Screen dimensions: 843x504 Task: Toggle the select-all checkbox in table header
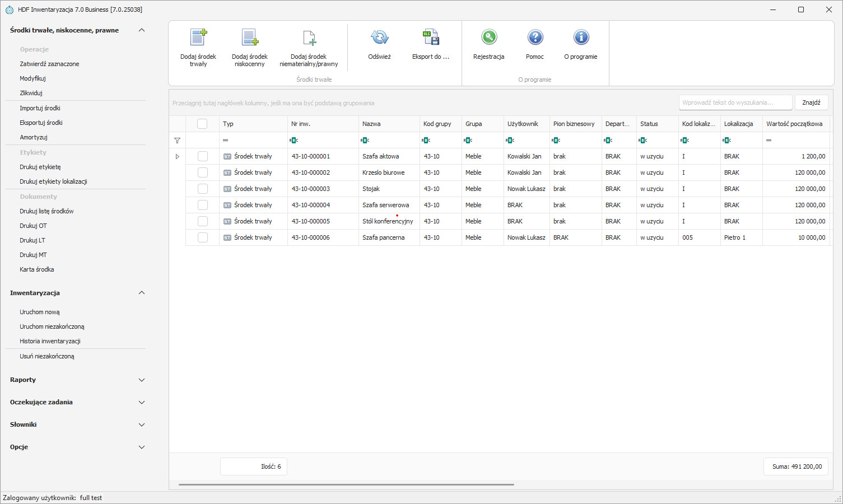coord(202,124)
